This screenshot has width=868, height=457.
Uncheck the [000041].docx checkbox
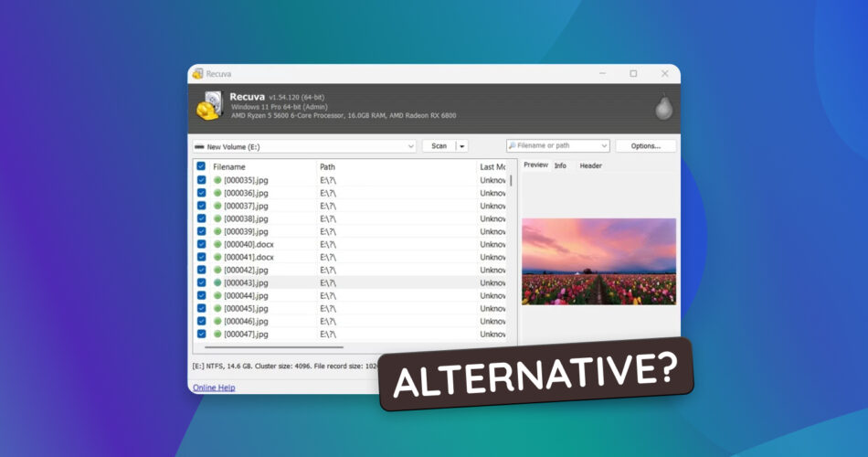click(202, 257)
